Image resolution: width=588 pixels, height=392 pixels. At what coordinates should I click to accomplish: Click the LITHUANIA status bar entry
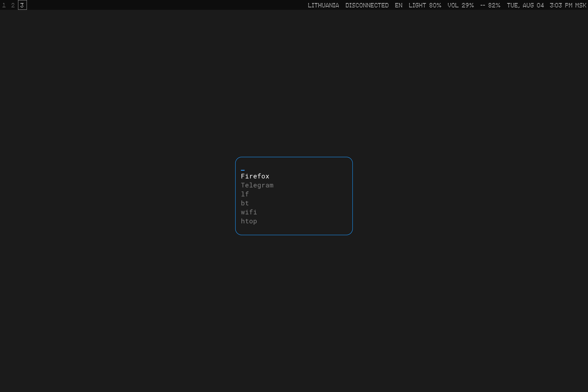323,5
